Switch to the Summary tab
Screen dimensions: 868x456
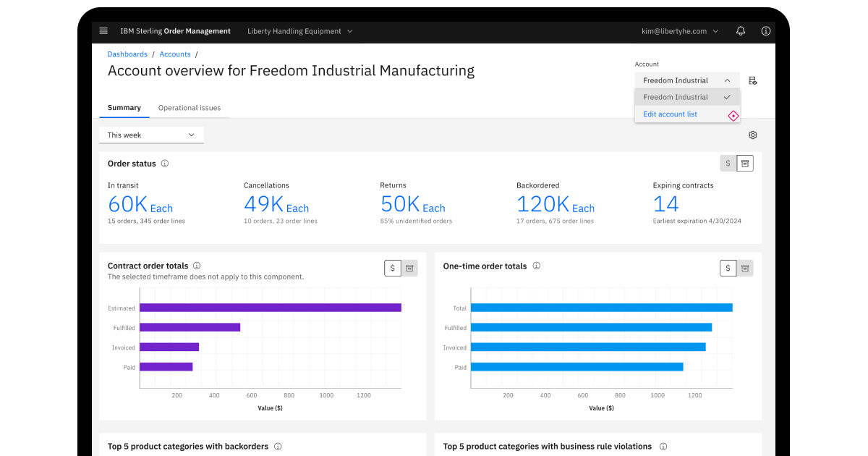point(124,108)
